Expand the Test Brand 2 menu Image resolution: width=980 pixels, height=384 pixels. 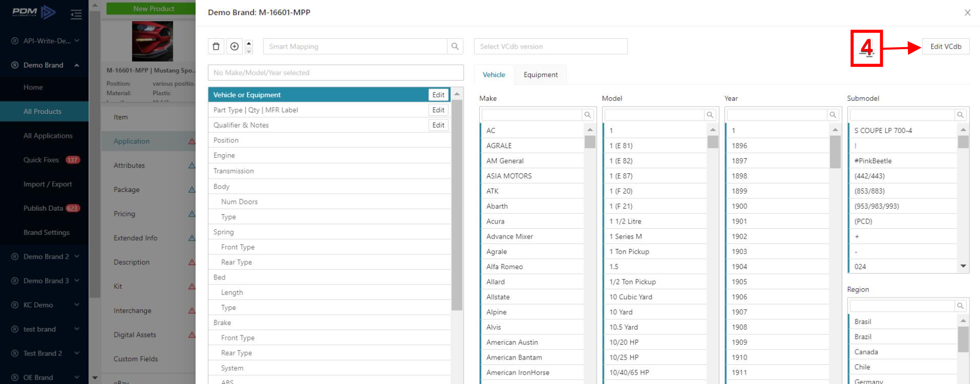[77, 353]
